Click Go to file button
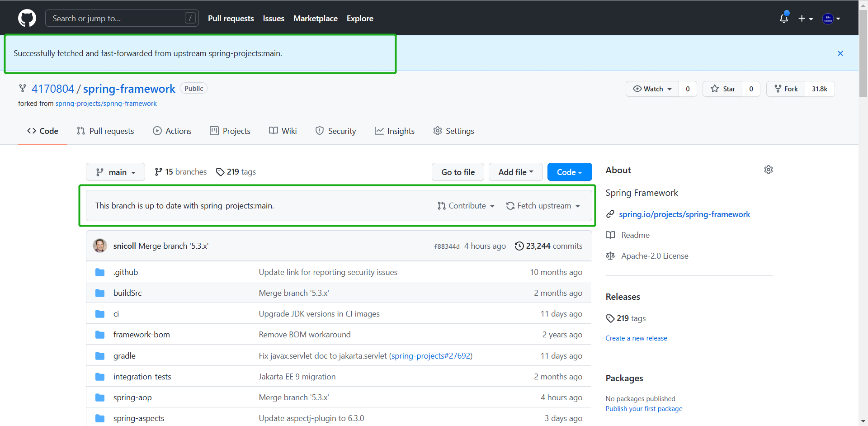This screenshot has width=868, height=426. (458, 172)
